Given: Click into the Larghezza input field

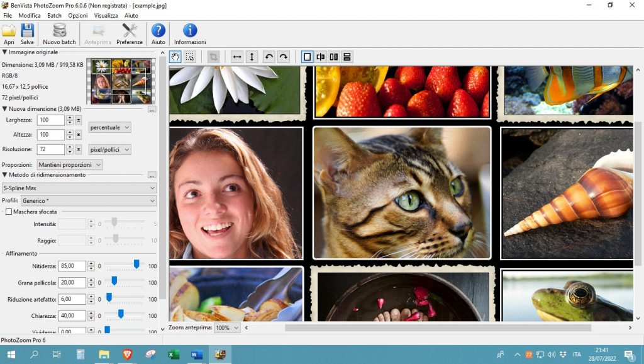Looking at the screenshot, I should (x=50, y=120).
